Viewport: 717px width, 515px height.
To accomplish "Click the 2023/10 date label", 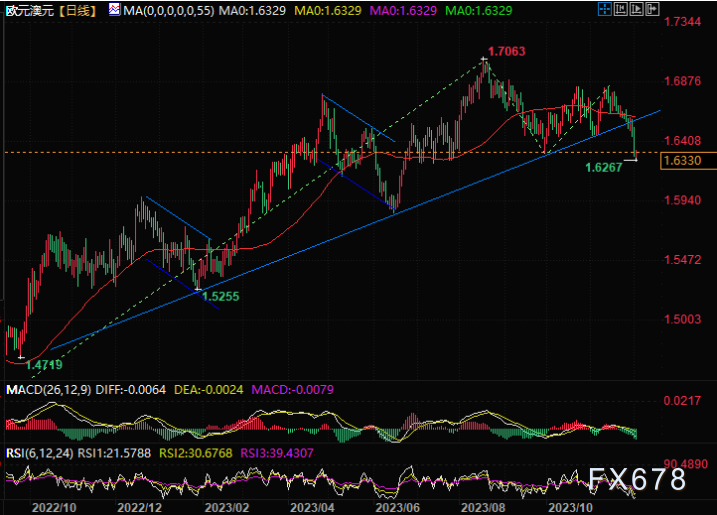I will [571, 507].
